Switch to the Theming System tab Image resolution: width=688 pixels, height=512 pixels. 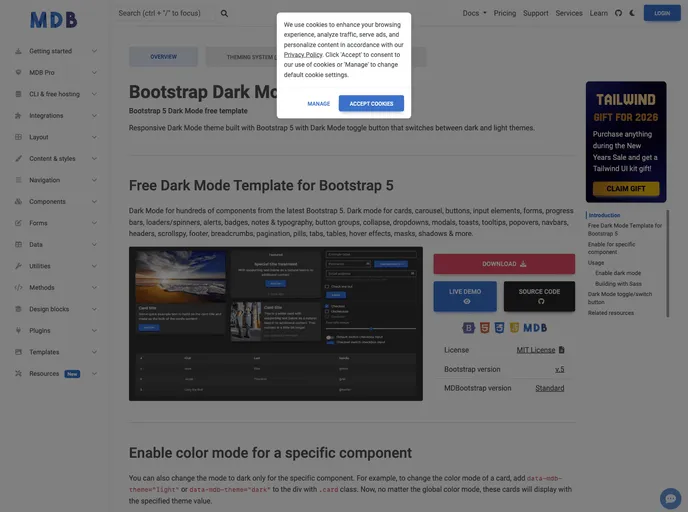tap(241, 57)
